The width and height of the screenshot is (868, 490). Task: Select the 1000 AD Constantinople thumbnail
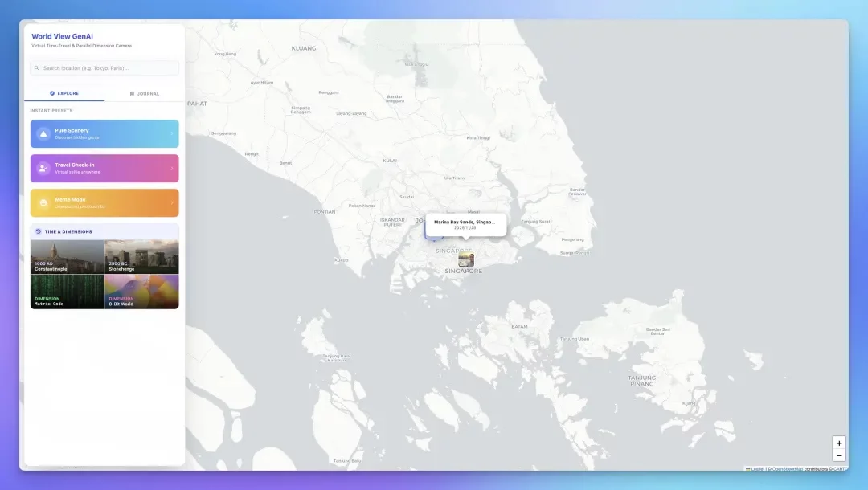pos(67,257)
